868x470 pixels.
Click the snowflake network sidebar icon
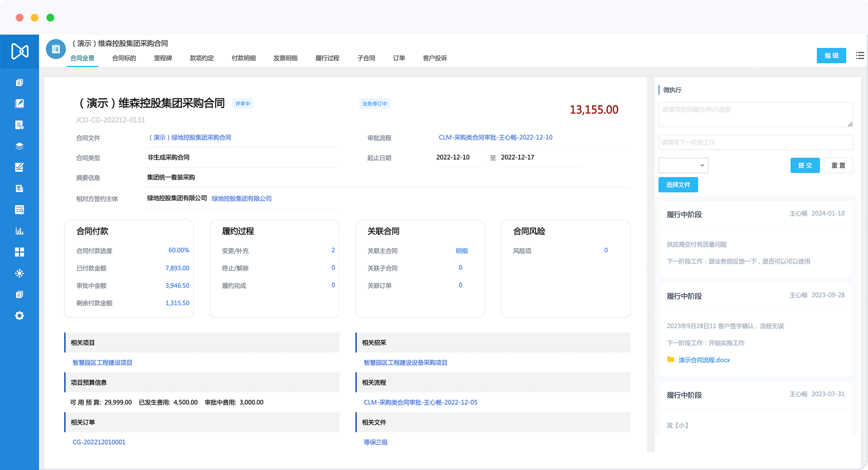[x=19, y=273]
